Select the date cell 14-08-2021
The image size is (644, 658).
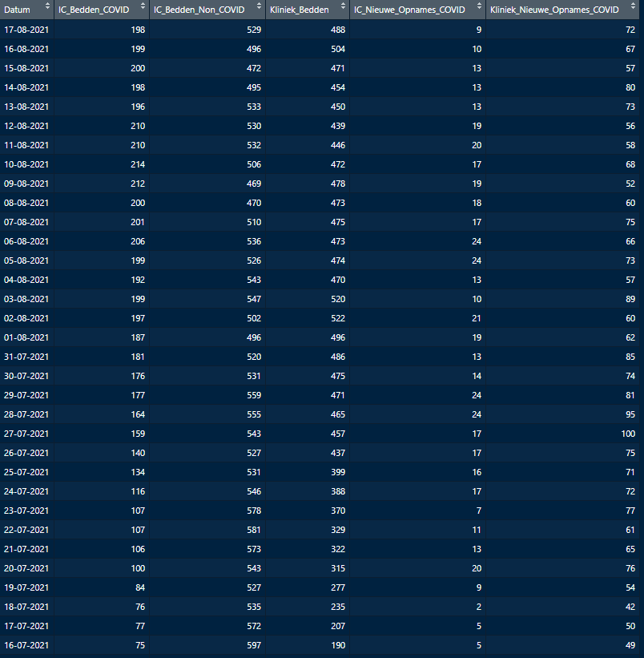point(26,87)
